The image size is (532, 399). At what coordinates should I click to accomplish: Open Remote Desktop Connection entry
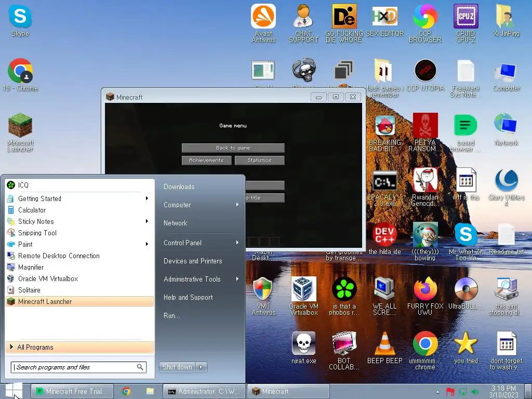(79, 256)
